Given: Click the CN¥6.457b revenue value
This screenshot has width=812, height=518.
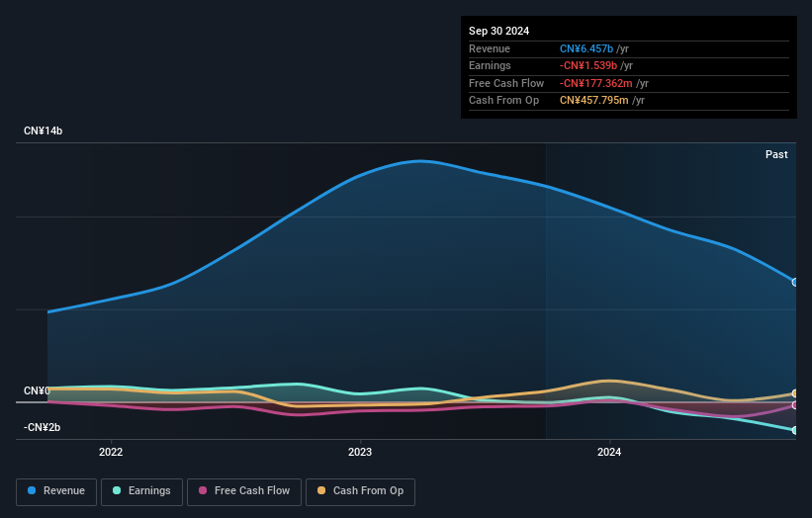Looking at the screenshot, I should click(586, 48).
